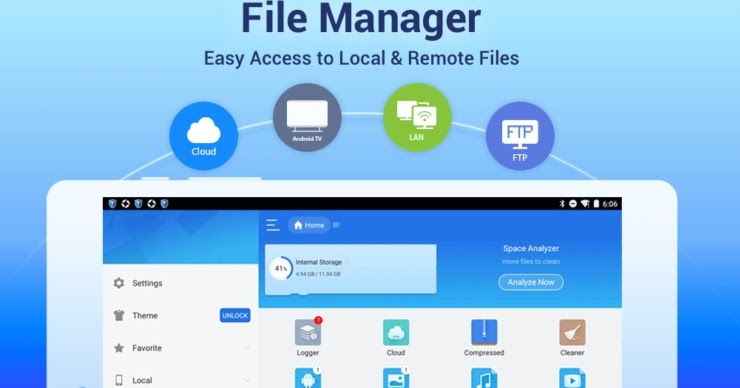Click the Wi-Fi status bar icon
The width and height of the screenshot is (740, 388).
point(585,203)
